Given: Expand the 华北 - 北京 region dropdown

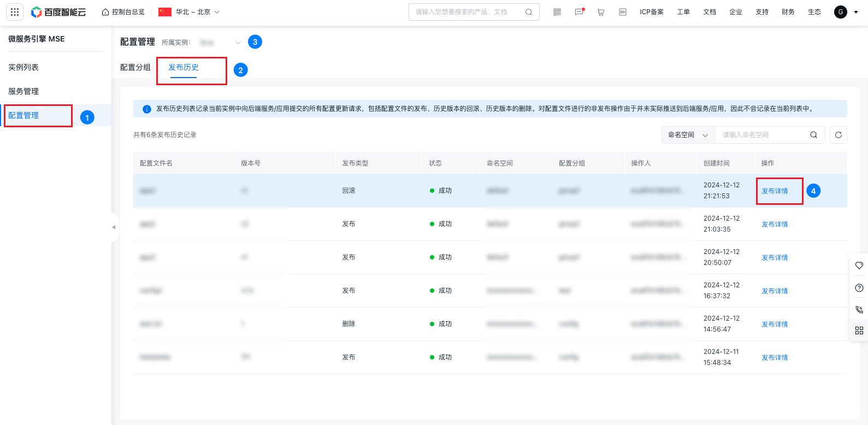Looking at the screenshot, I should (x=189, y=12).
